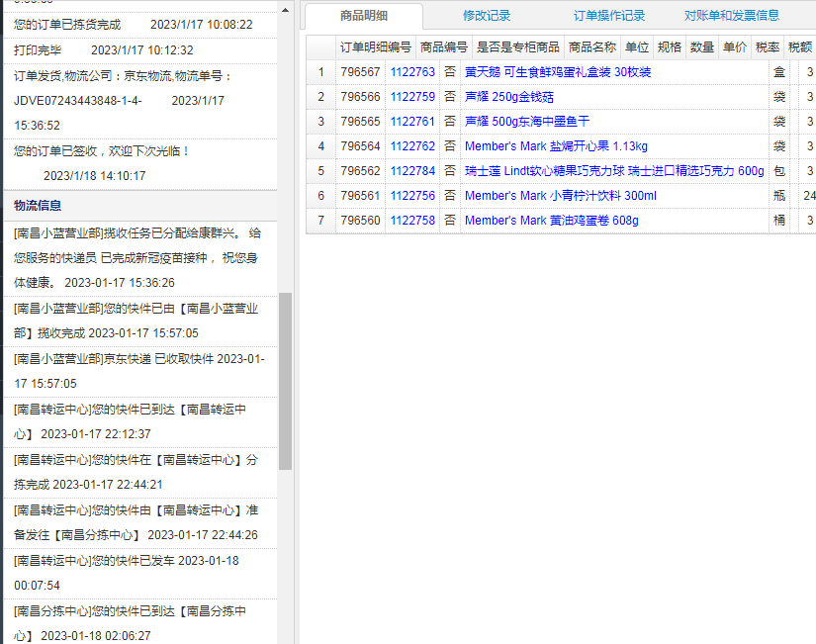Screen dimensions: 816x644
Task: Open product number link 1122761
Action: click(x=412, y=122)
